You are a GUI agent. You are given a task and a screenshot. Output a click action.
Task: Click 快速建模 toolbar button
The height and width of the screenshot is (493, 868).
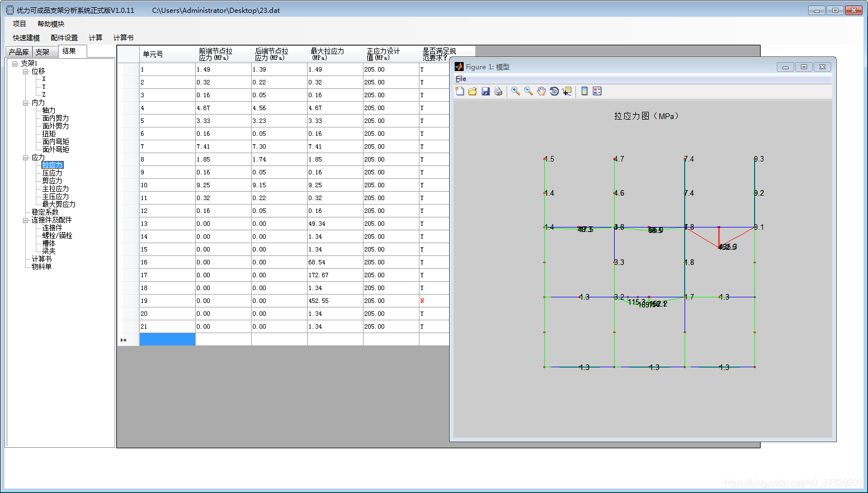click(x=26, y=38)
